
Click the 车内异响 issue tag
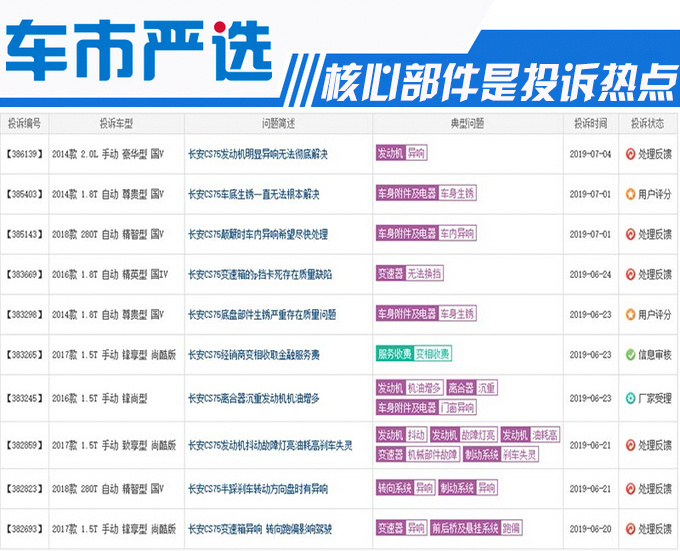click(x=457, y=234)
